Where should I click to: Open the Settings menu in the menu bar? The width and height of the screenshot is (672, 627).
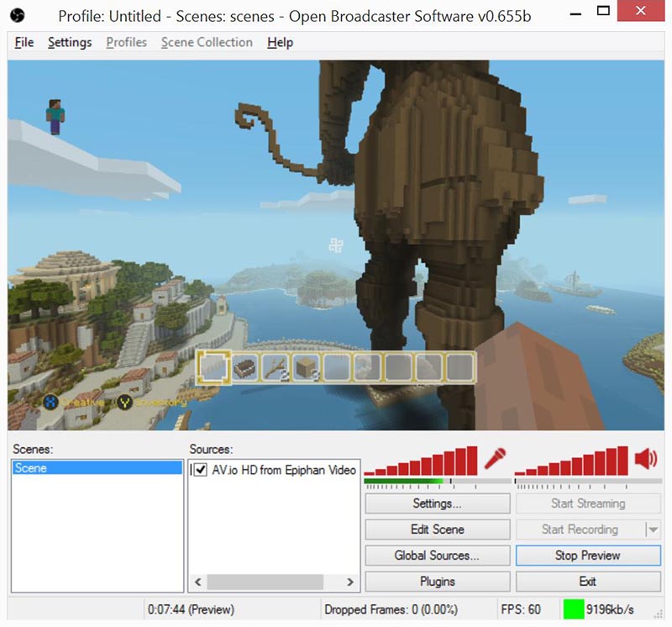point(70,43)
